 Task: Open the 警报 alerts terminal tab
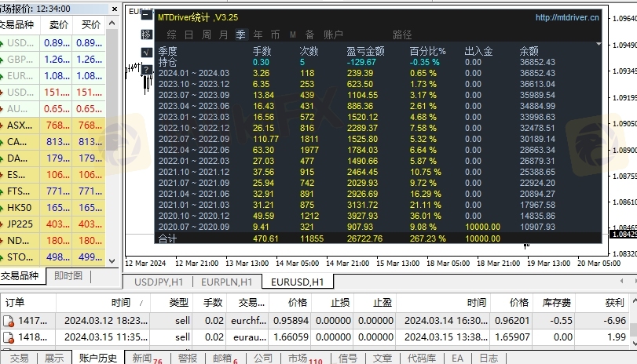[188, 358]
